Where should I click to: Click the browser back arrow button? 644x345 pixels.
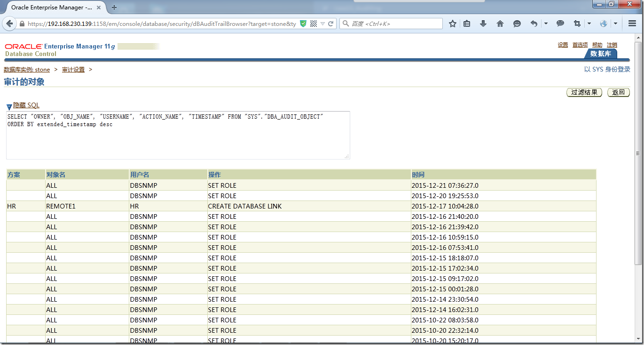10,24
